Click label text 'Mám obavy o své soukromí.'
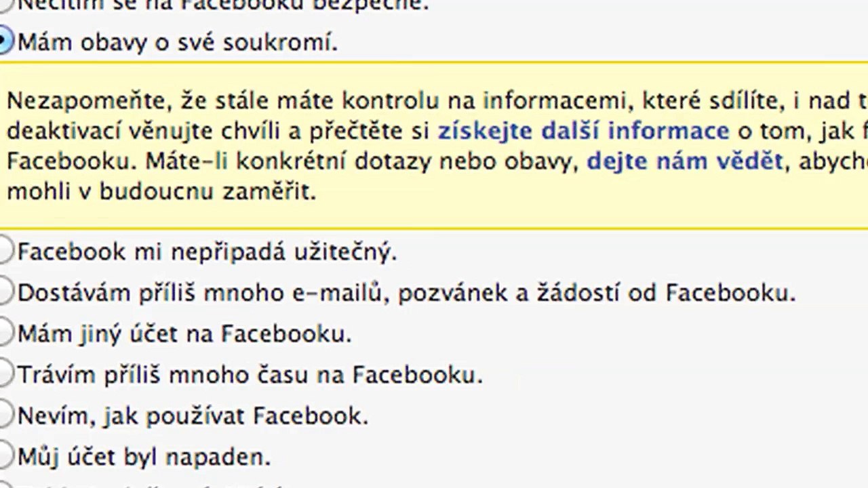The height and width of the screenshot is (488, 868). tap(178, 43)
